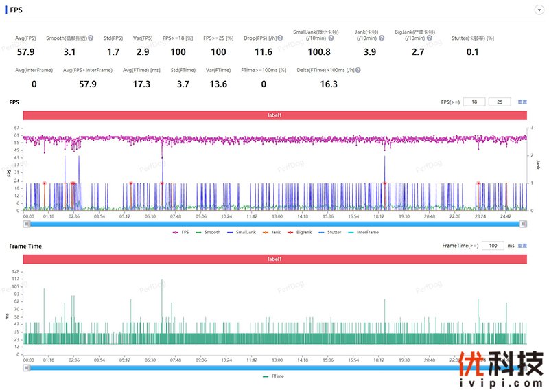Image resolution: width=549 pixels, height=392 pixels.
Task: Click FPS chart zoom slider right handle
Action: (524, 224)
